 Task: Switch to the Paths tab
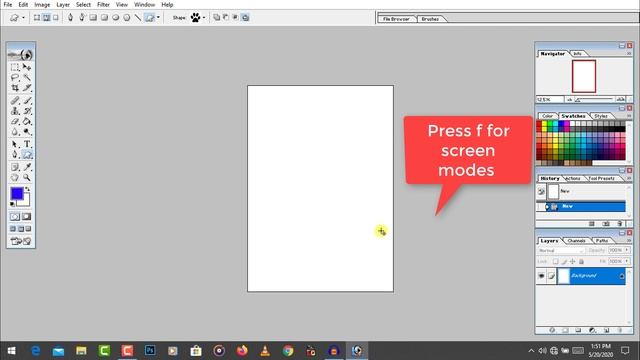[602, 241]
